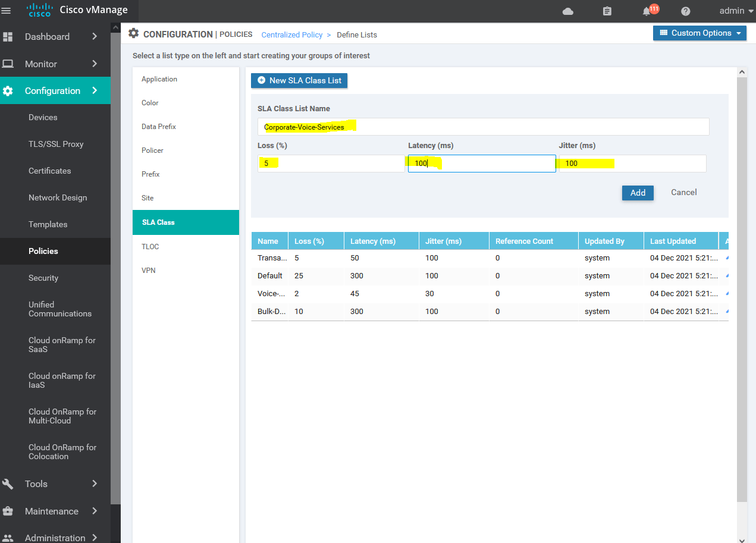756x543 pixels.
Task: Open the help question mark icon
Action: tap(685, 11)
